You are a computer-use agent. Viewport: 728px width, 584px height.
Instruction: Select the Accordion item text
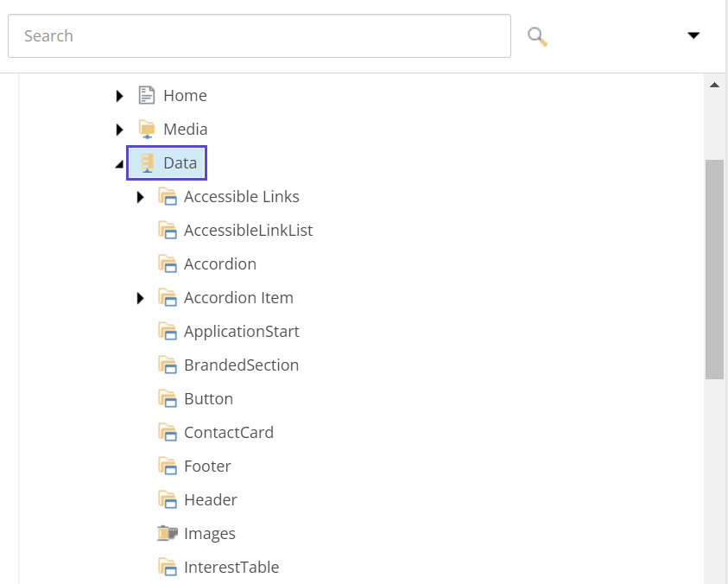tap(220, 263)
